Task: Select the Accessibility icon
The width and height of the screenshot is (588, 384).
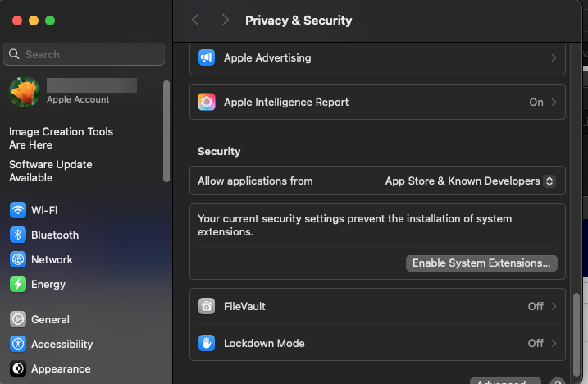Action: [x=18, y=344]
